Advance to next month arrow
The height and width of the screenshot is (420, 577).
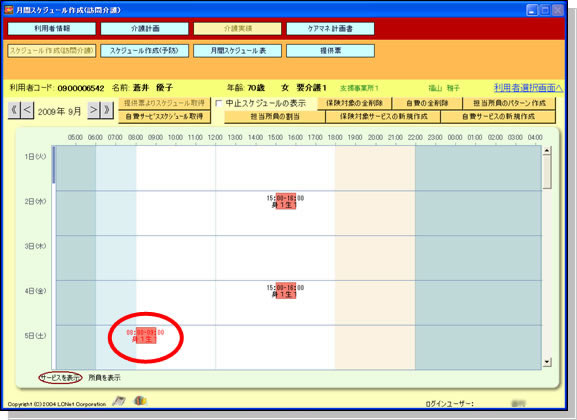click(93, 110)
